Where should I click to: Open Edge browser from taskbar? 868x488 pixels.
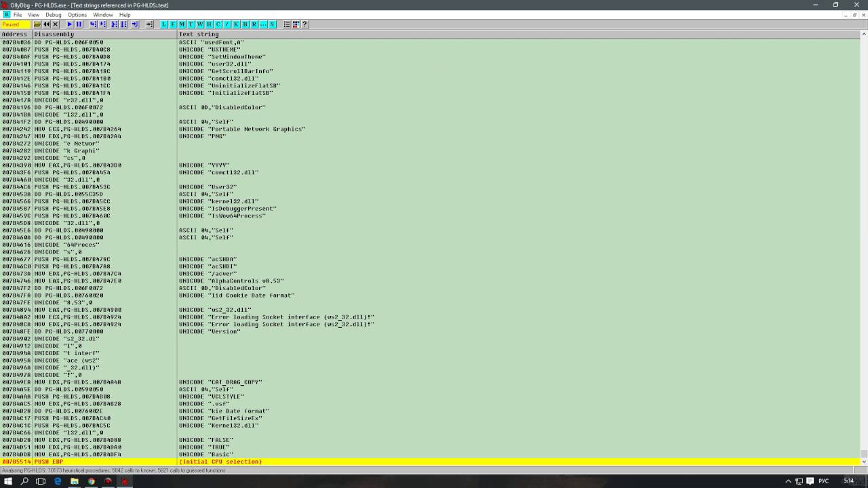pyautogui.click(x=58, y=481)
